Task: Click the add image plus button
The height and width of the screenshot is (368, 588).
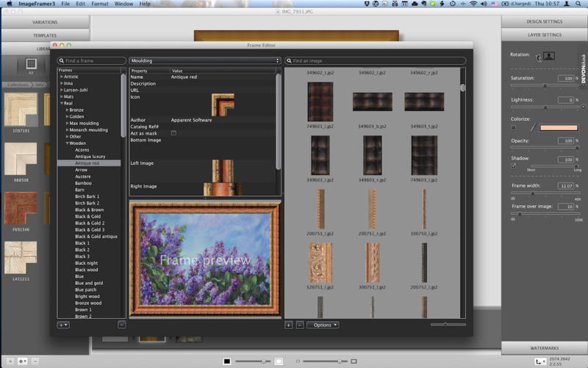Action: (x=289, y=325)
